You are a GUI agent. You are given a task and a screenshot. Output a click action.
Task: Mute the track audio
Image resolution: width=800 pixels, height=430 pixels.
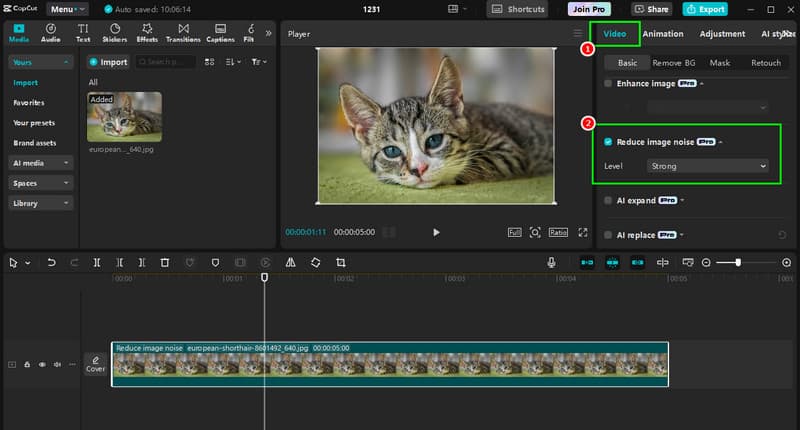tap(58, 364)
